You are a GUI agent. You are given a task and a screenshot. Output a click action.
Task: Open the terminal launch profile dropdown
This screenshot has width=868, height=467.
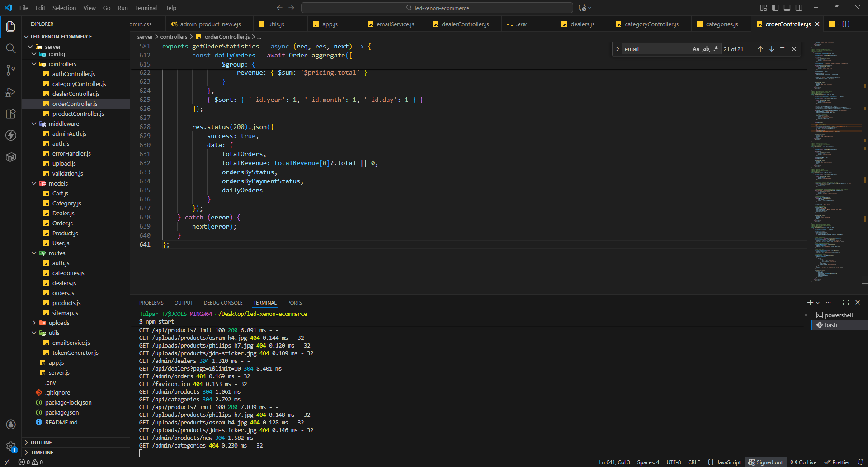(818, 302)
